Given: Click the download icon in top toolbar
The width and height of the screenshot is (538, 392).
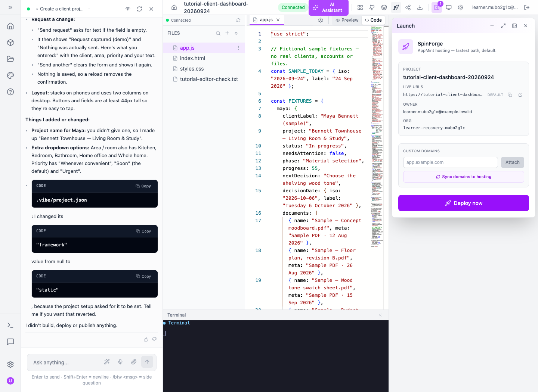Looking at the screenshot, I should [420, 7].
